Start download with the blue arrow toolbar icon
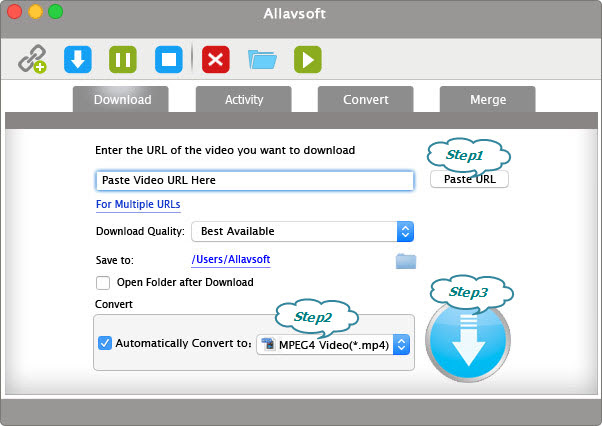The width and height of the screenshot is (602, 426). tap(78, 59)
